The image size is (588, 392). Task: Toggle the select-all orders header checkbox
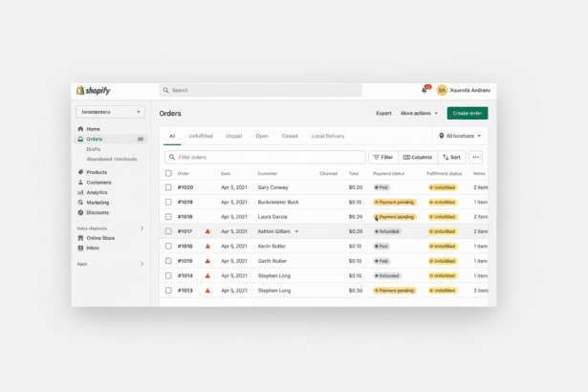[168, 173]
